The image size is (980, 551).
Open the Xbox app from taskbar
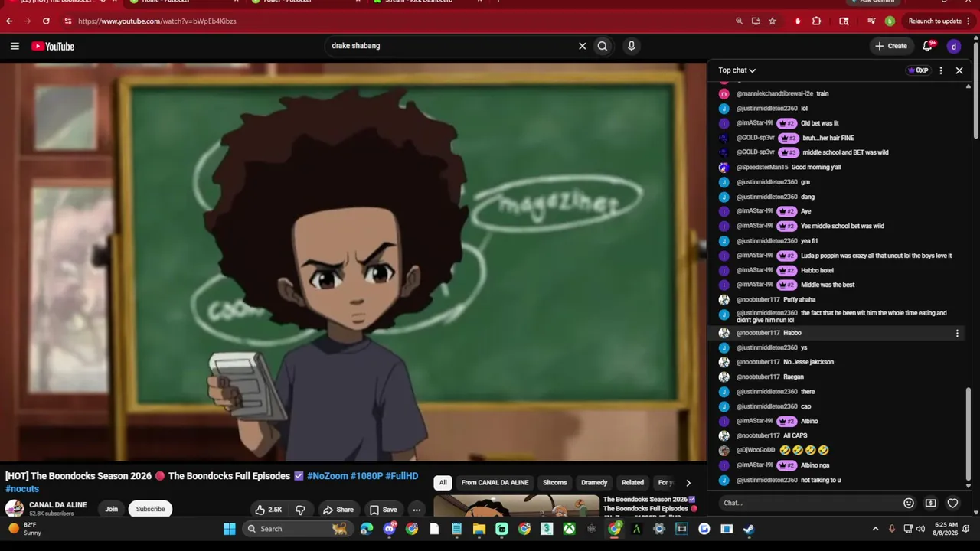[x=569, y=529]
